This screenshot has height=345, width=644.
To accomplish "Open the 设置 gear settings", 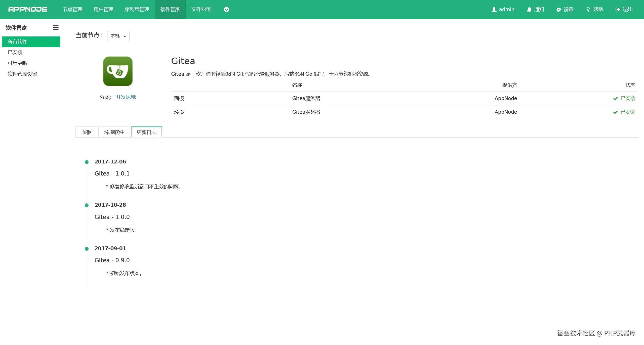I will 559,10.
